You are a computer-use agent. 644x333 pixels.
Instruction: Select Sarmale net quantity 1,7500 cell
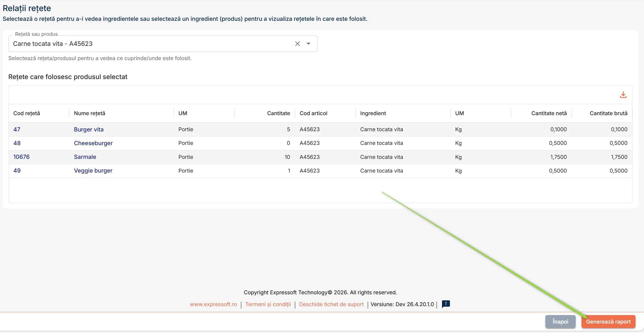[x=558, y=157]
